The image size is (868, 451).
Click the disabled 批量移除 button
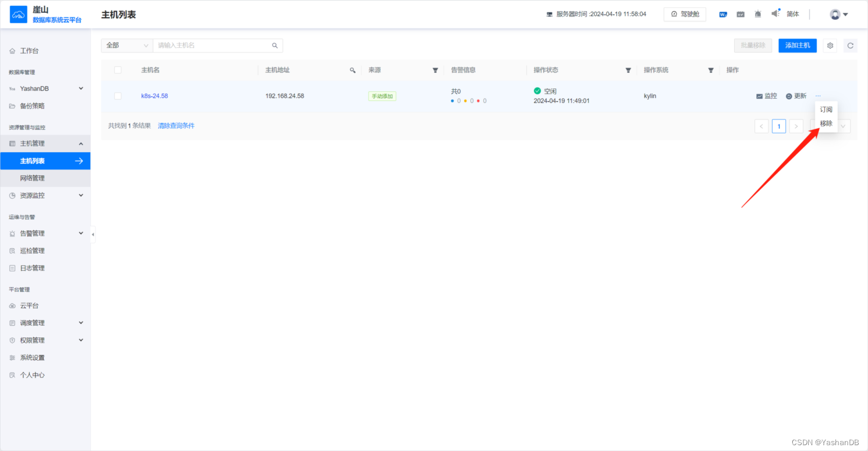pos(753,45)
